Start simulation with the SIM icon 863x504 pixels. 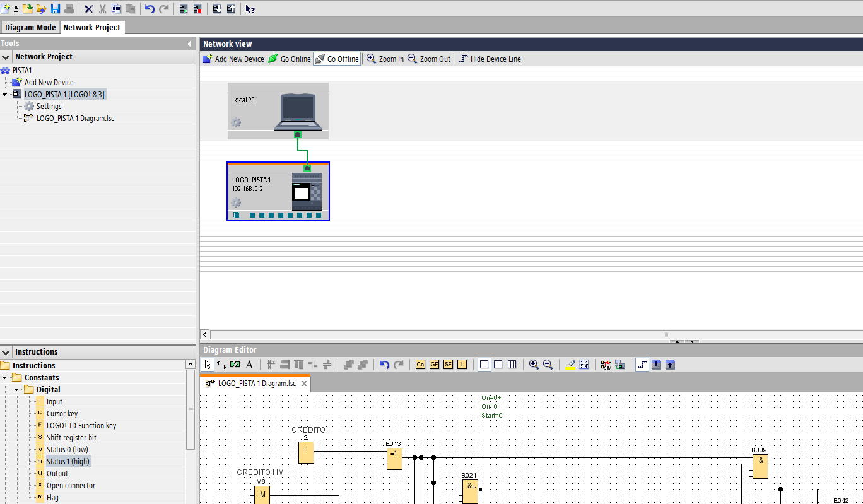tap(606, 365)
